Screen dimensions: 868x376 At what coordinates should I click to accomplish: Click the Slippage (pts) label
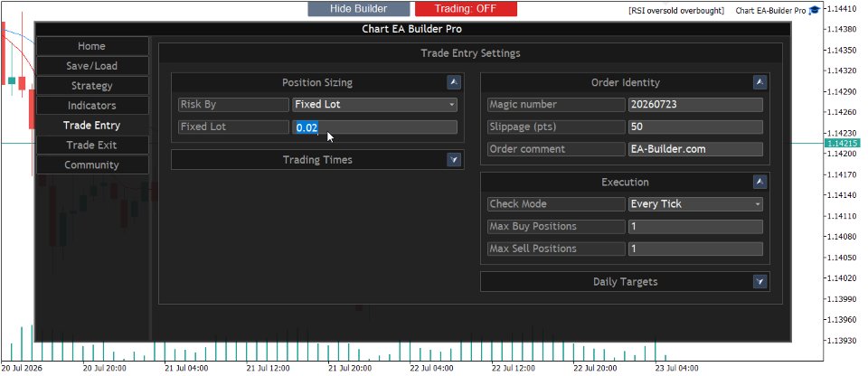click(556, 127)
